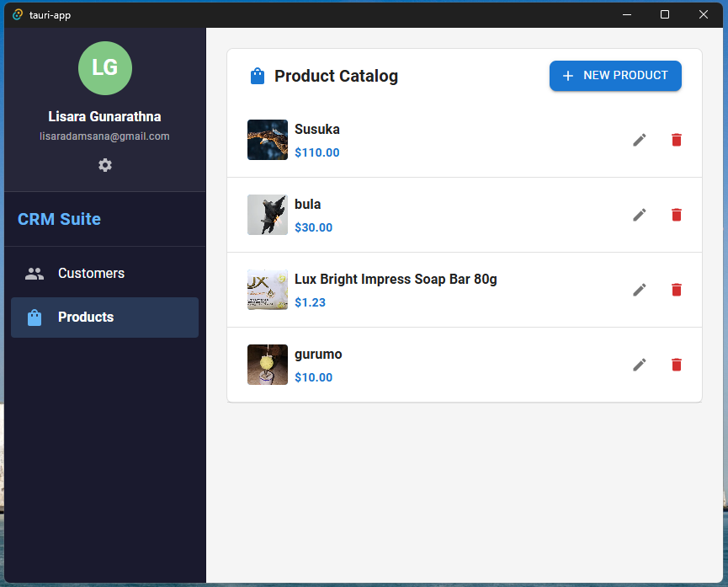Open account settings with the gear icon

click(104, 165)
